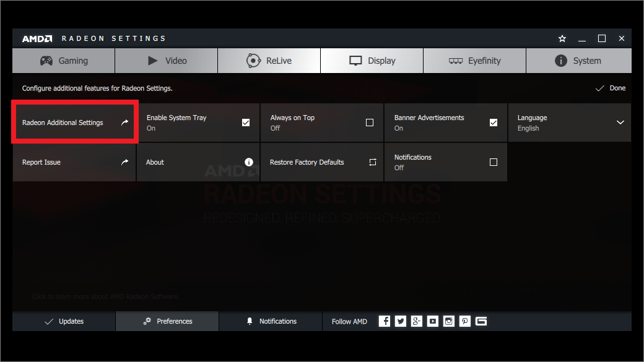
Task: Click 'Configure additional features for Radeon Settings.' text
Action: click(97, 88)
